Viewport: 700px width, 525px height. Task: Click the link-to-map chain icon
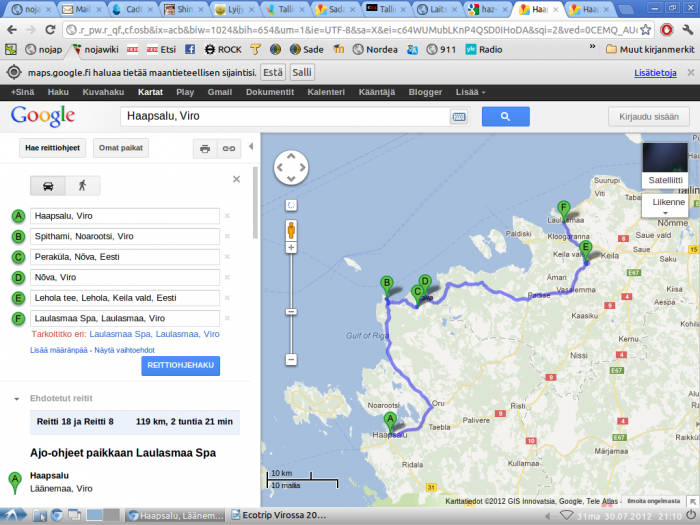(229, 148)
